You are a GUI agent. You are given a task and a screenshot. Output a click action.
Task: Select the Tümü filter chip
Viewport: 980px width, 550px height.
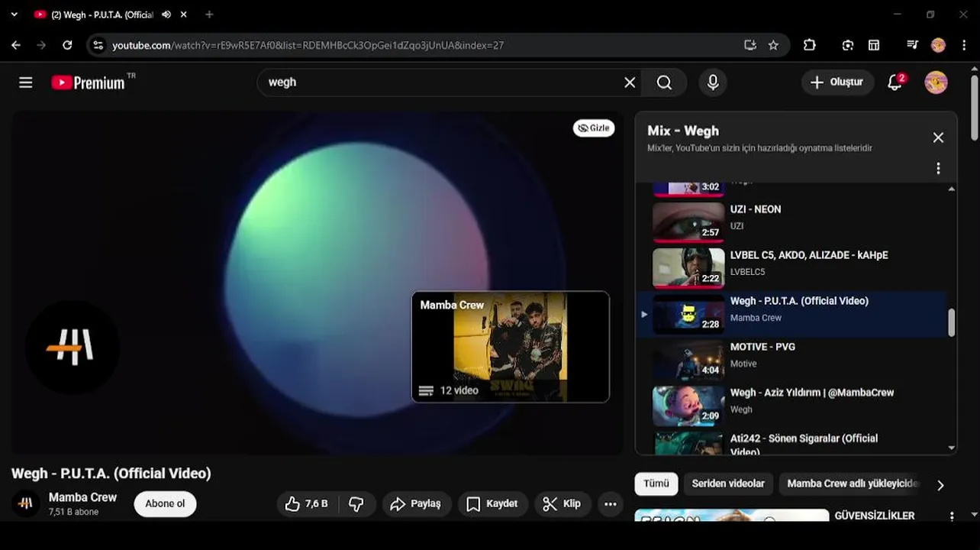(x=656, y=484)
